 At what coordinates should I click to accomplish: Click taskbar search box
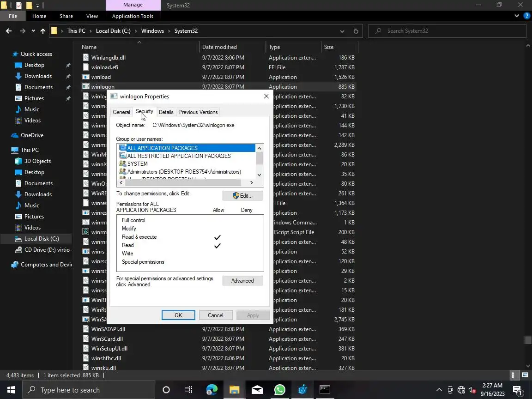point(89,390)
